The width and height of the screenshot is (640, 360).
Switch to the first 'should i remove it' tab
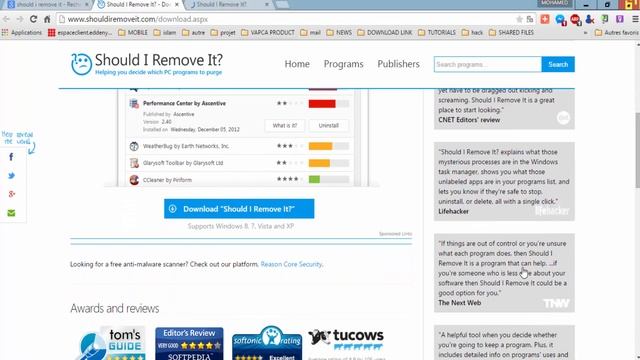coord(47,4)
